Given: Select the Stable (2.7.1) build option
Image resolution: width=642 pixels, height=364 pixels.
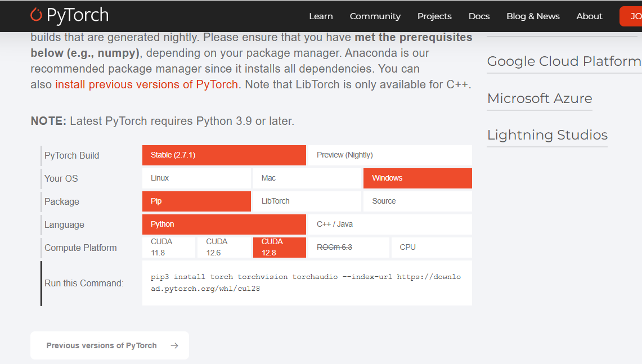Looking at the screenshot, I should [x=224, y=155].
